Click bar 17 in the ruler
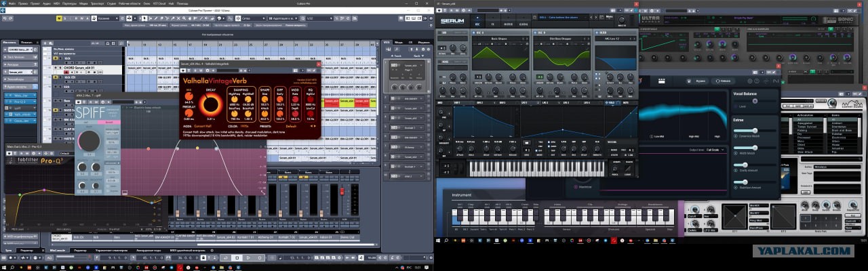Image resolution: width=868 pixels, height=271 pixels. point(191,44)
